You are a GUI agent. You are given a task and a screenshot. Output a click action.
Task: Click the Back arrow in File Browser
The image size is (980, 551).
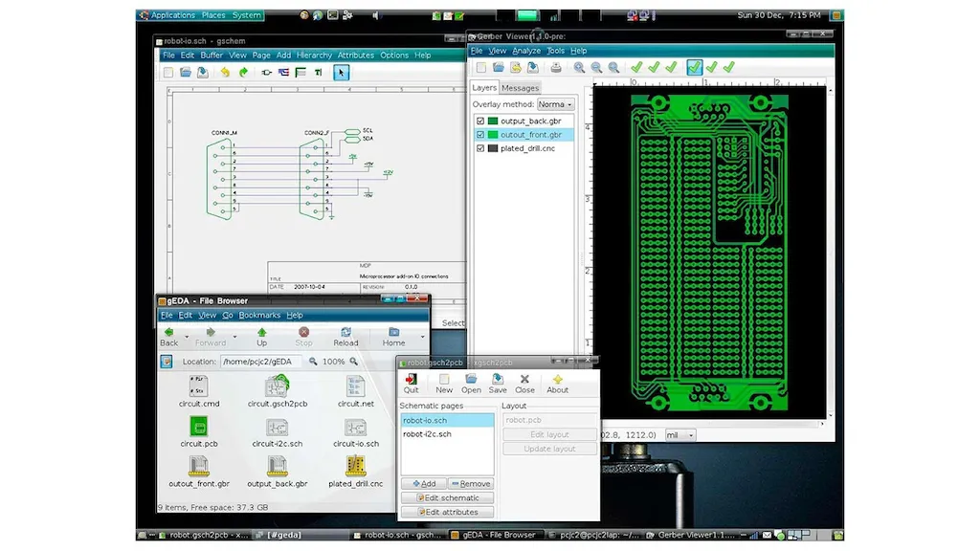[x=168, y=337]
